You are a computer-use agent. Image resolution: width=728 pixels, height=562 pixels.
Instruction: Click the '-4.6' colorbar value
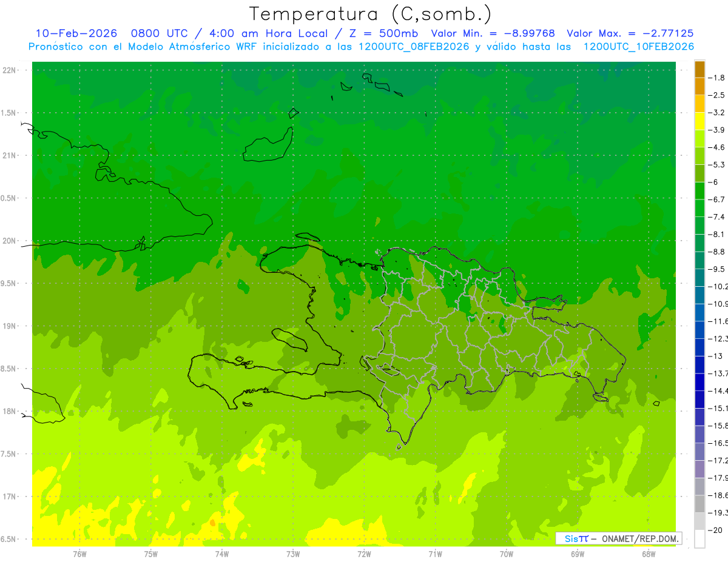[717, 147]
